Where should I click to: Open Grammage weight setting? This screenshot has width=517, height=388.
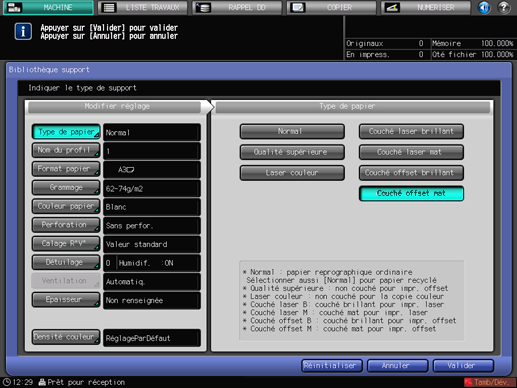(x=66, y=188)
